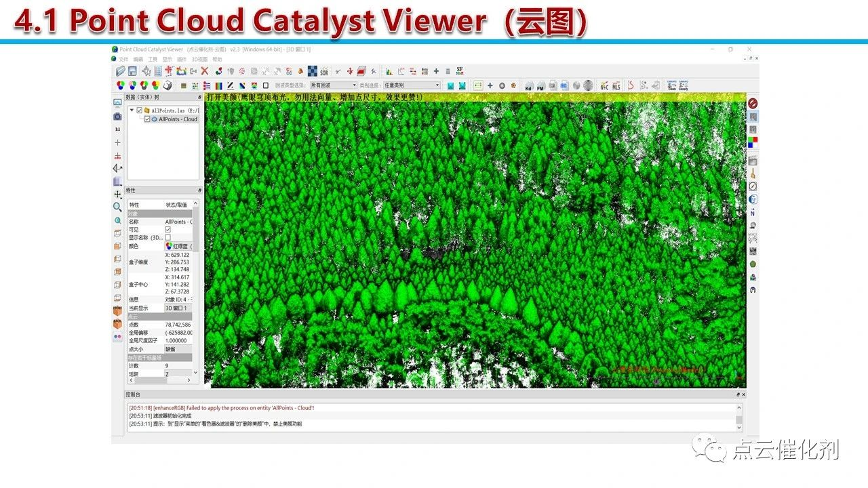Click the color ramp bars icon
This screenshot has width=868, height=488.
218,85
